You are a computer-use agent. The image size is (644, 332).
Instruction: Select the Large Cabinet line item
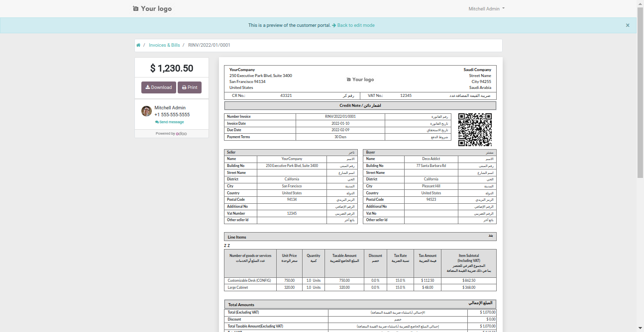coord(238,287)
